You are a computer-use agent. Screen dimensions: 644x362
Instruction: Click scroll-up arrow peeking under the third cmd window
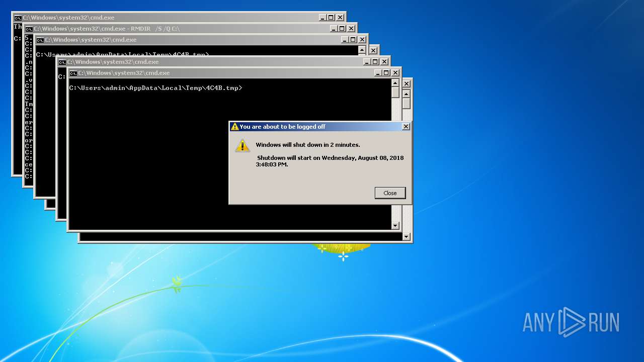click(x=362, y=50)
